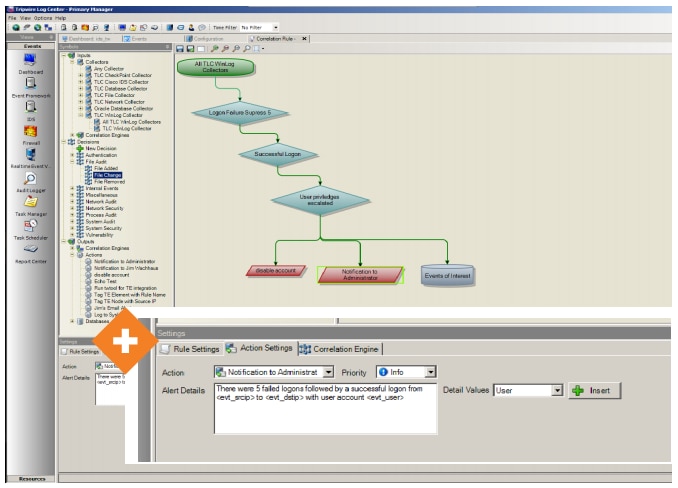
Task: Click the save icon in rule toolbar
Action: pyautogui.click(x=180, y=49)
